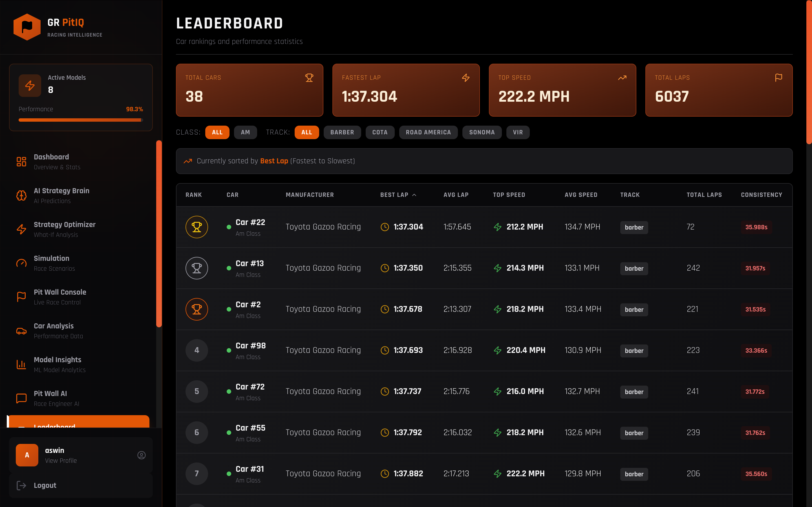
Task: Click the sidebar navigation scrollbar
Action: point(159,234)
